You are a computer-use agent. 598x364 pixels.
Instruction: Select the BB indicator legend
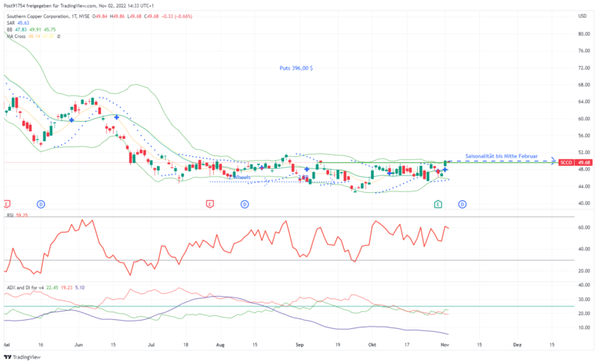[9, 29]
